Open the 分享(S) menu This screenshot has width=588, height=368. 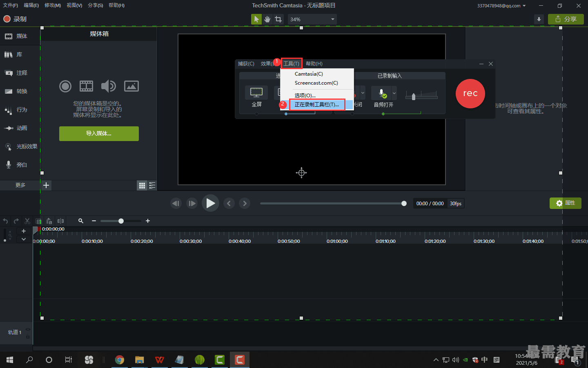(x=96, y=5)
